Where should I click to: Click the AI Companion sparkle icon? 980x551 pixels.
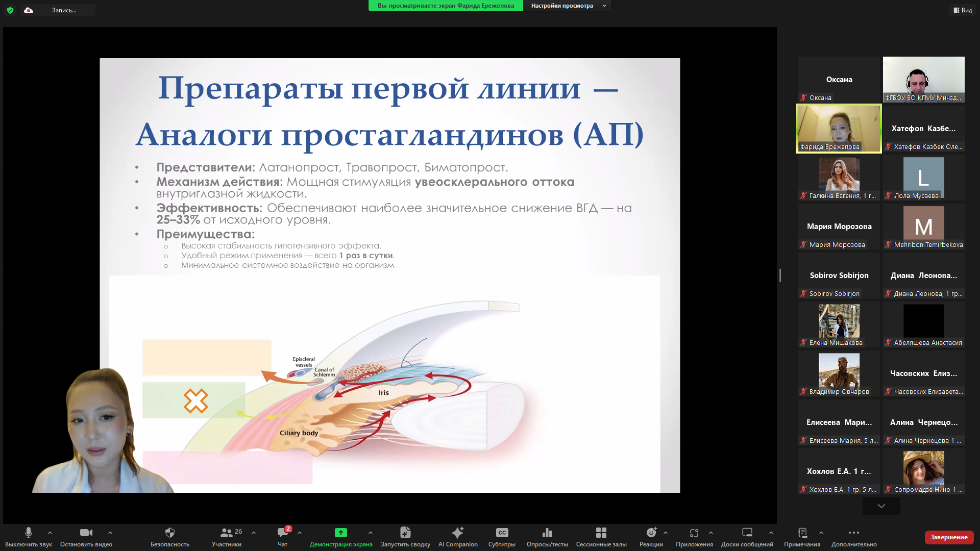458,533
